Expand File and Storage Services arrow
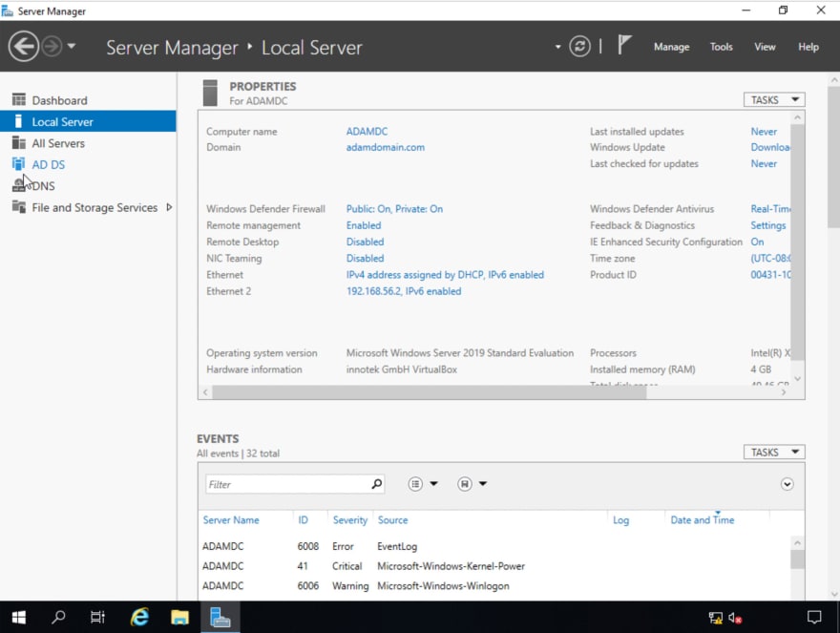Viewport: 840px width, 633px height. click(169, 207)
